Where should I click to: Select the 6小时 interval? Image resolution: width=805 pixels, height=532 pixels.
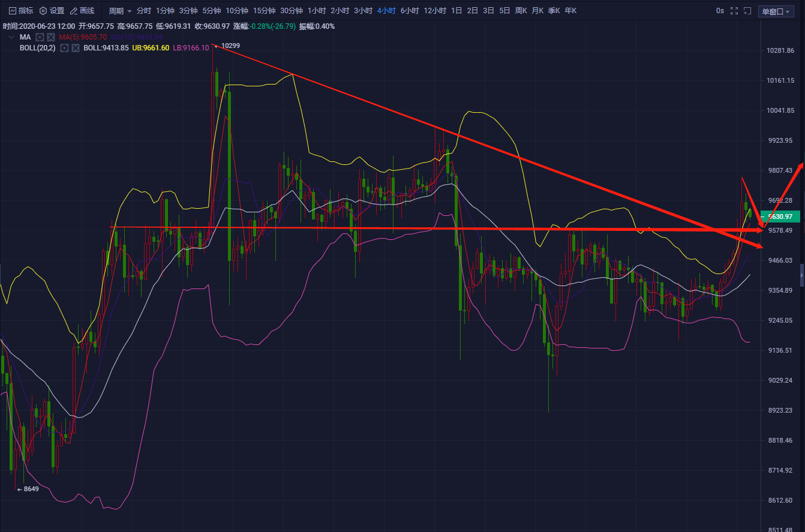coord(410,11)
